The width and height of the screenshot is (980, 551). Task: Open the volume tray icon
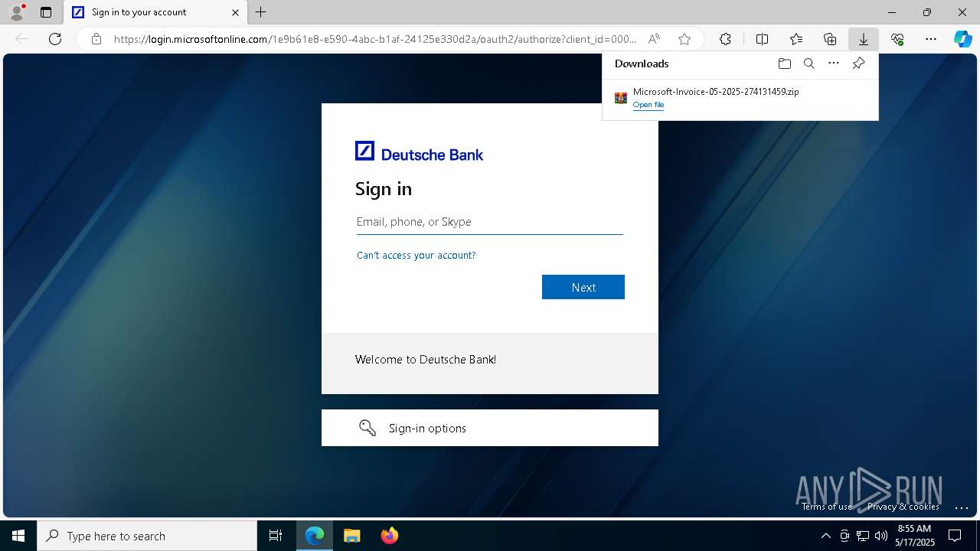click(x=881, y=536)
